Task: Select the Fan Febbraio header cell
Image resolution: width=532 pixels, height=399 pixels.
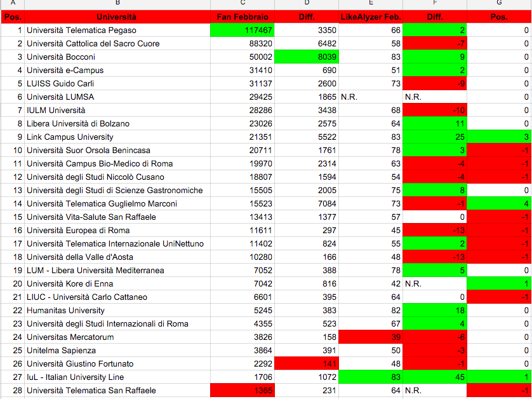Action: coord(243,17)
